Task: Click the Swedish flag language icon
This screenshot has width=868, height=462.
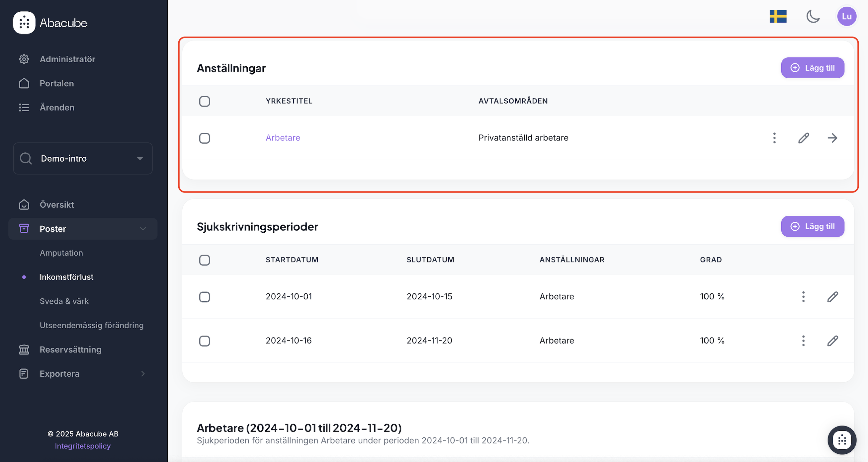Action: 778,16
